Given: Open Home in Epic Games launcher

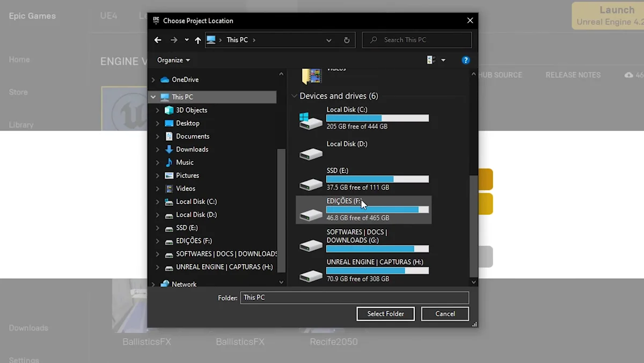Looking at the screenshot, I should (x=19, y=60).
